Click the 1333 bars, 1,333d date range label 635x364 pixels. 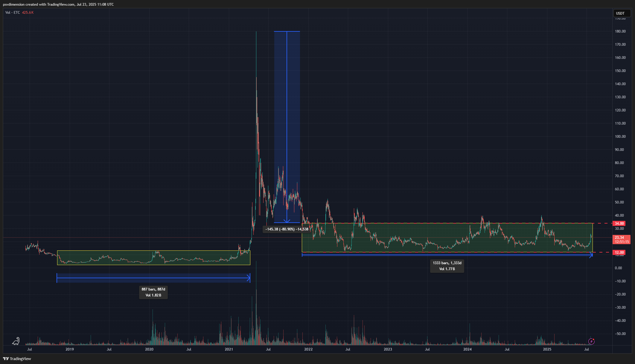[447, 266]
